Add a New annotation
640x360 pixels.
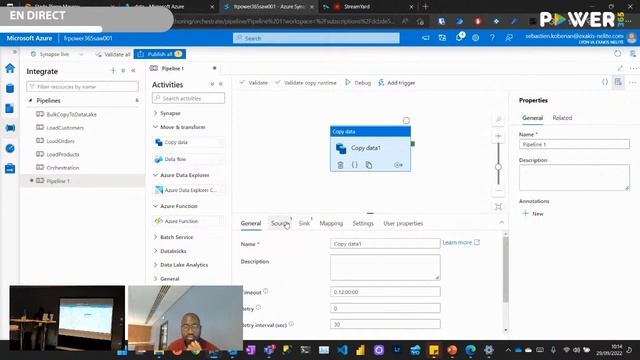(x=533, y=213)
